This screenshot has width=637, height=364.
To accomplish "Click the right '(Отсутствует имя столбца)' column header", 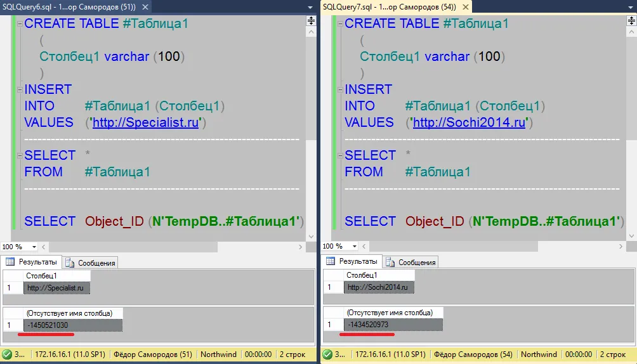I will 393,313.
